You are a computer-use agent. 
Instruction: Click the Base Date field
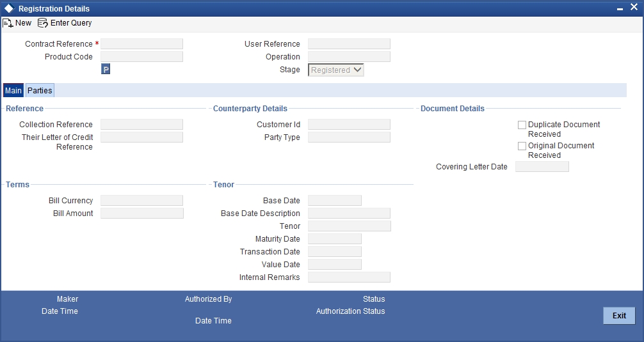tap(335, 200)
